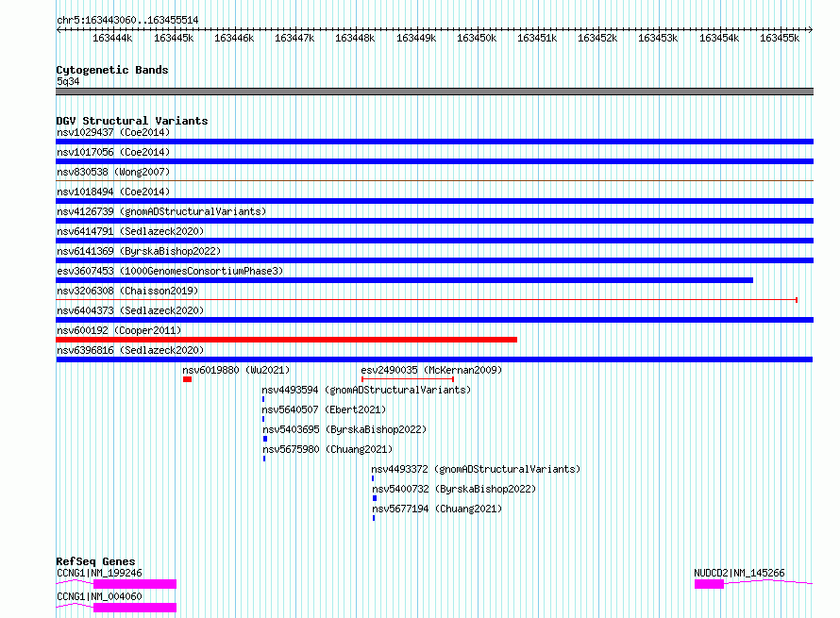Open variant nsv1017056 (Coe2014) label
The width and height of the screenshot is (840, 618).
click(113, 152)
